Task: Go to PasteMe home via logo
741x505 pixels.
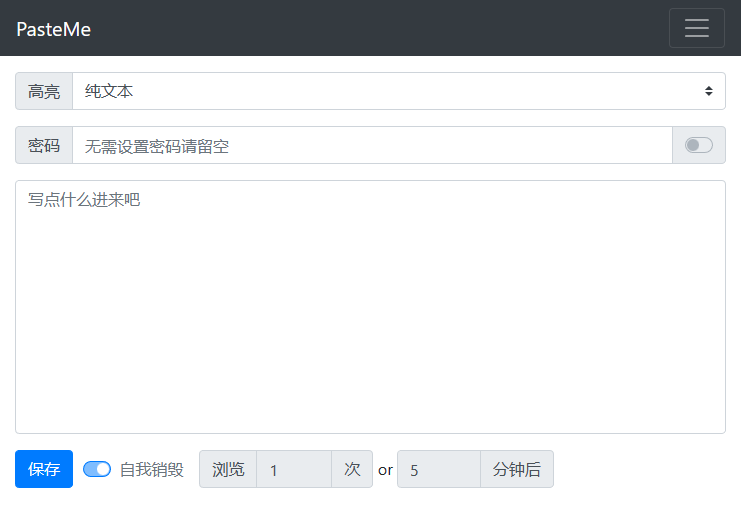Action: click(x=53, y=29)
